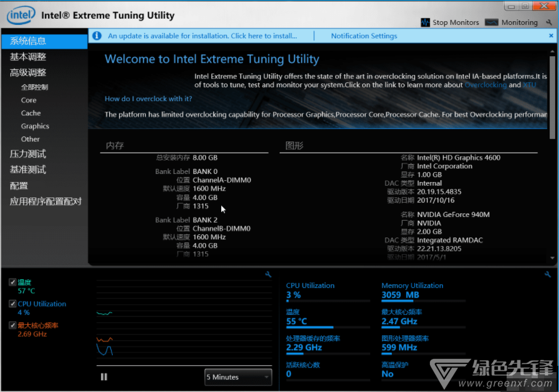Image resolution: width=559 pixels, height=392 pixels.
Task: Click the Monitoring graph icon
Action: (492, 22)
